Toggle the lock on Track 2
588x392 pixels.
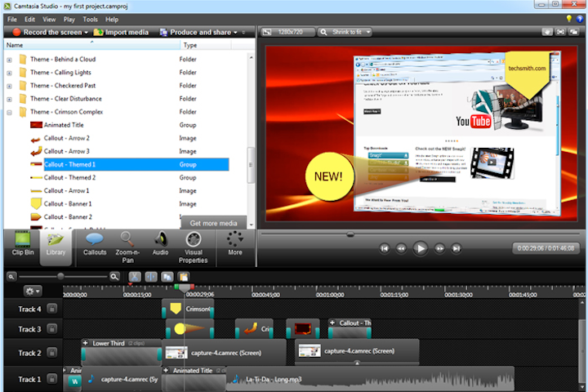pos(52,353)
